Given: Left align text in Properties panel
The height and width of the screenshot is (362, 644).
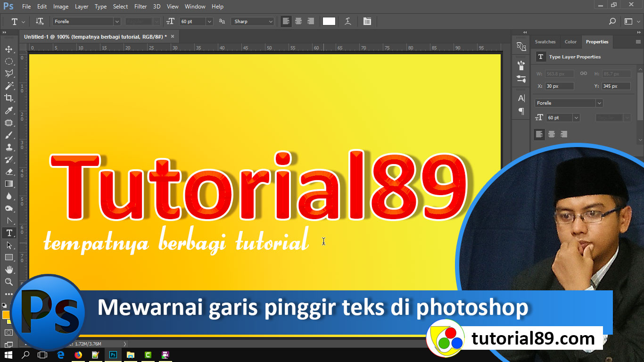Looking at the screenshot, I should click(539, 134).
